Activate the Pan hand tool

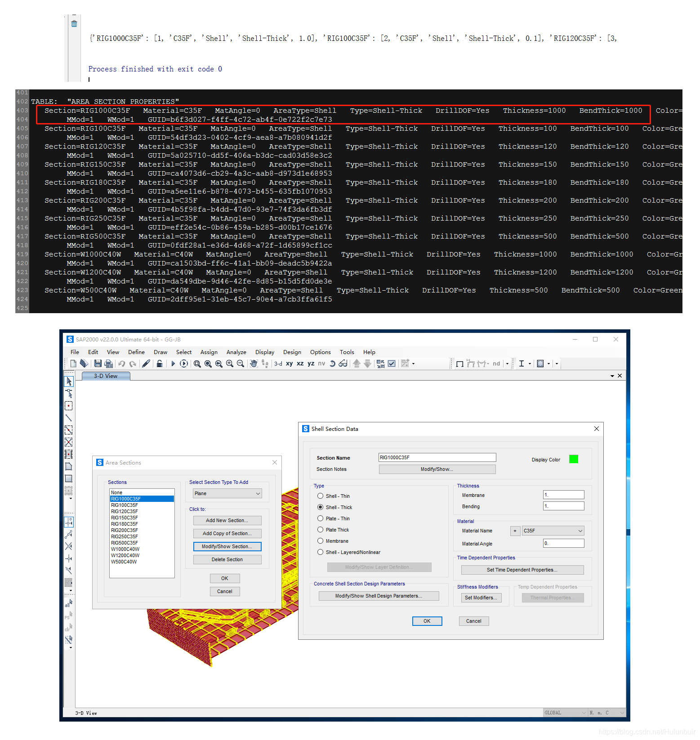[x=254, y=363]
